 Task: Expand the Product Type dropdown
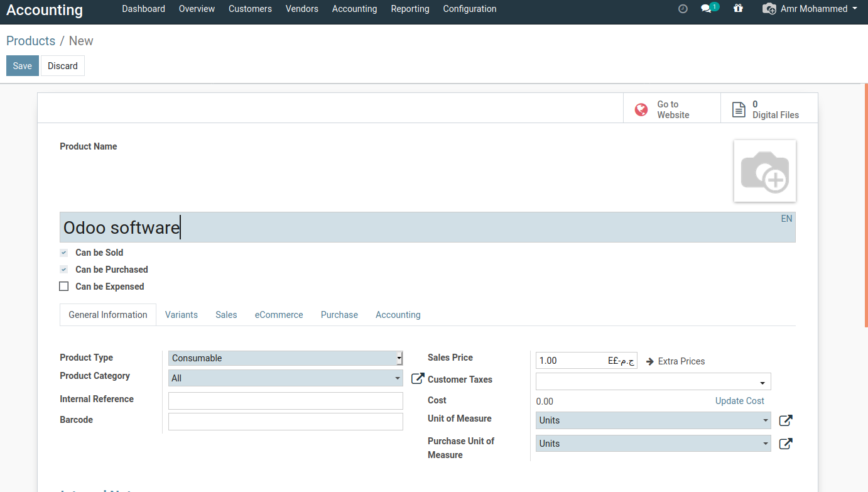coord(285,358)
